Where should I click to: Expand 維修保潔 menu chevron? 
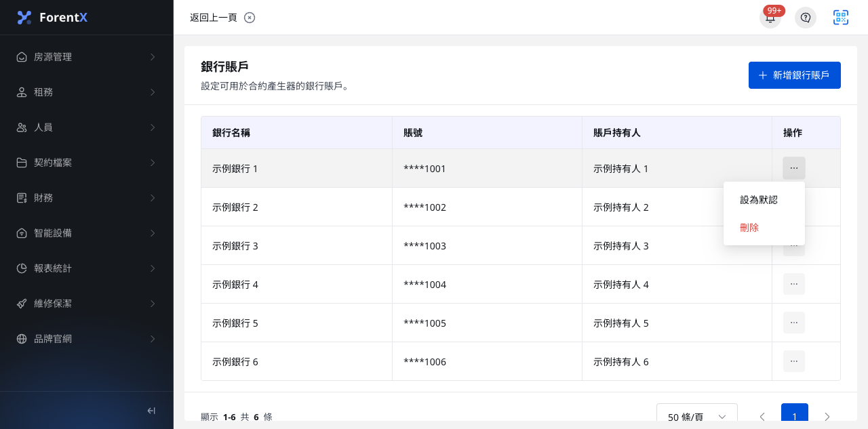[153, 304]
